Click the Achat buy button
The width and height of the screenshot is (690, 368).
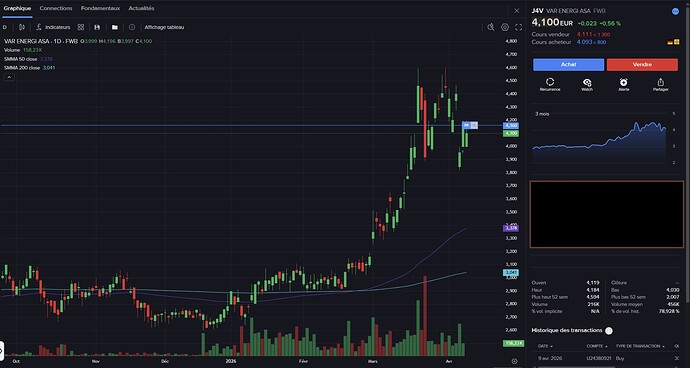pyautogui.click(x=568, y=65)
